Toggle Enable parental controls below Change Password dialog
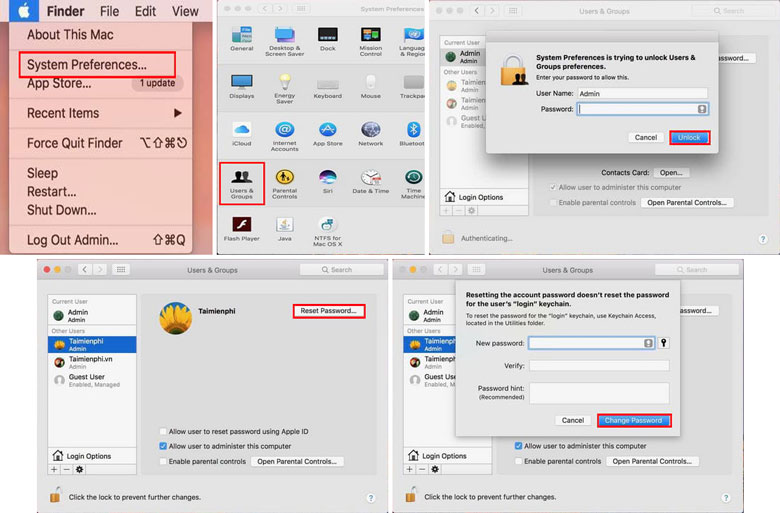The image size is (780, 513). [x=518, y=461]
